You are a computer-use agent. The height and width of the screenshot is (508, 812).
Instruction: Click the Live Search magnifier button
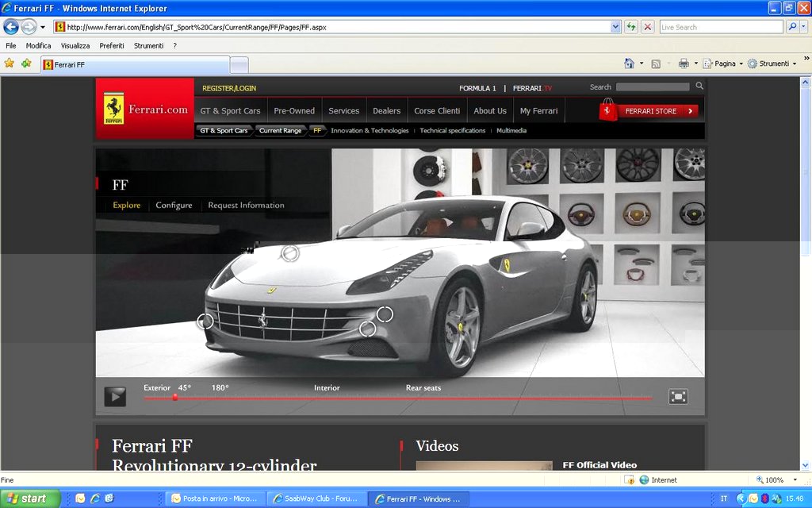click(x=792, y=26)
